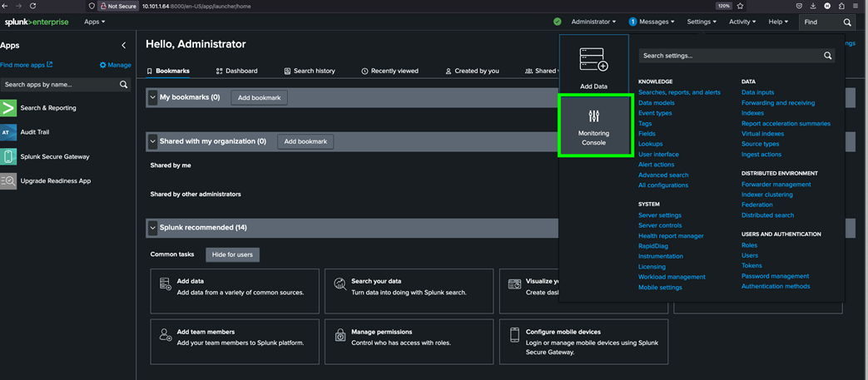The image size is (868, 380).
Task: Open Splunk Secure Gateway app icon
Action: pyautogui.click(x=8, y=156)
